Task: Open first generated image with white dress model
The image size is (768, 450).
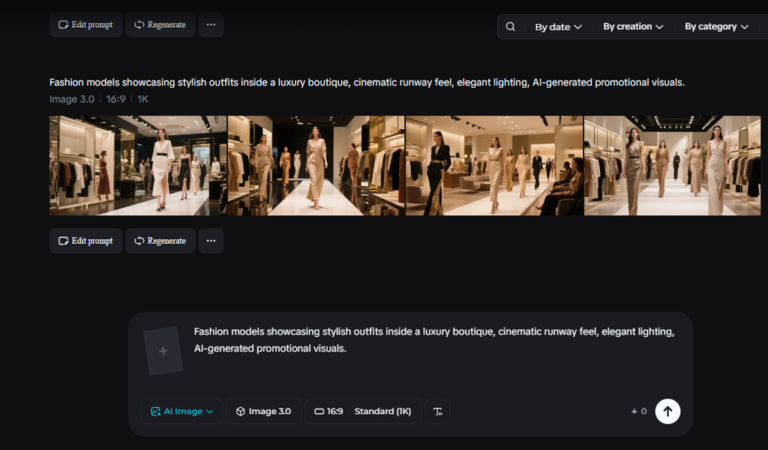Action: 138,166
